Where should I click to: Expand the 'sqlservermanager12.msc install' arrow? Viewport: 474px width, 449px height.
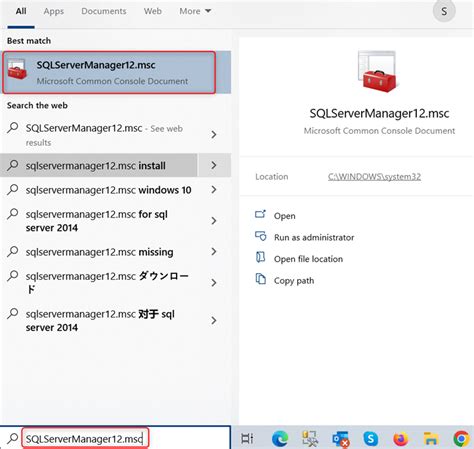tap(214, 165)
